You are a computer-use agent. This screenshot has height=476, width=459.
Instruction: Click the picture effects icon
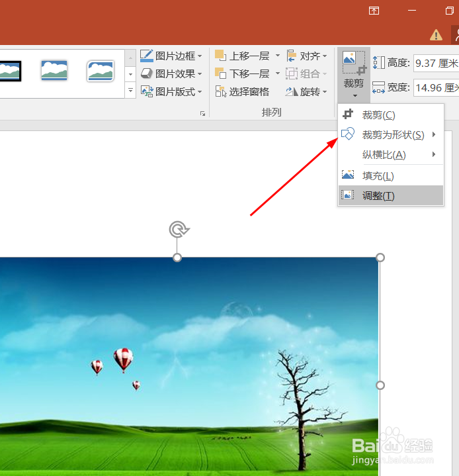(x=147, y=73)
